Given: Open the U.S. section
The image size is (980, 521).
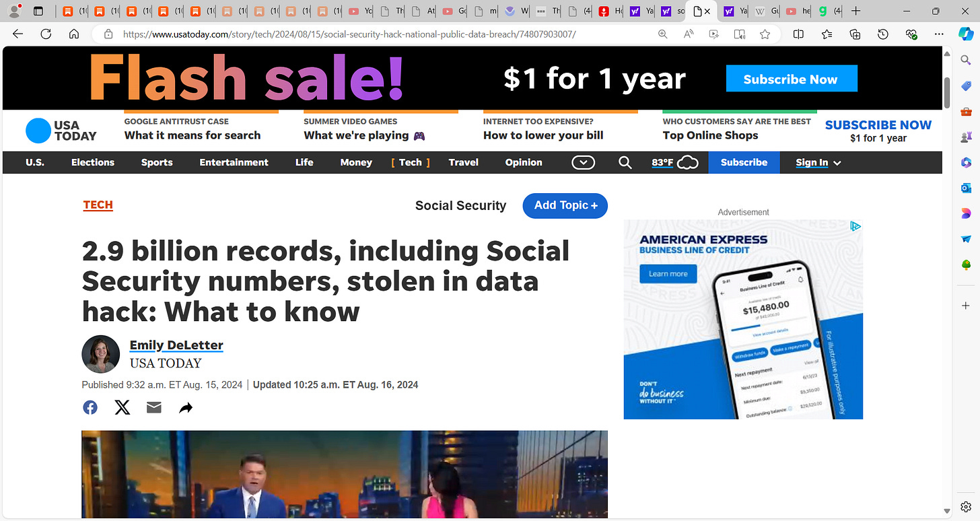Looking at the screenshot, I should point(36,162).
